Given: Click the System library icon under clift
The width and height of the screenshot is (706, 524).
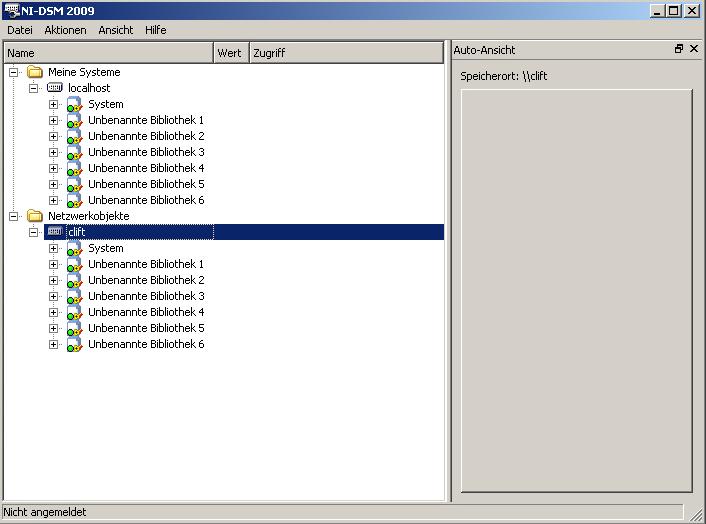Looking at the screenshot, I should pos(74,248).
